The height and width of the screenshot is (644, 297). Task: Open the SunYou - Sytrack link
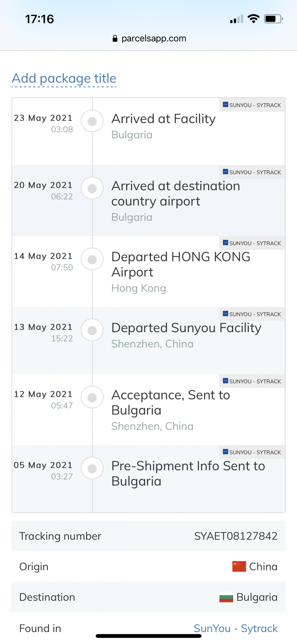click(x=235, y=628)
